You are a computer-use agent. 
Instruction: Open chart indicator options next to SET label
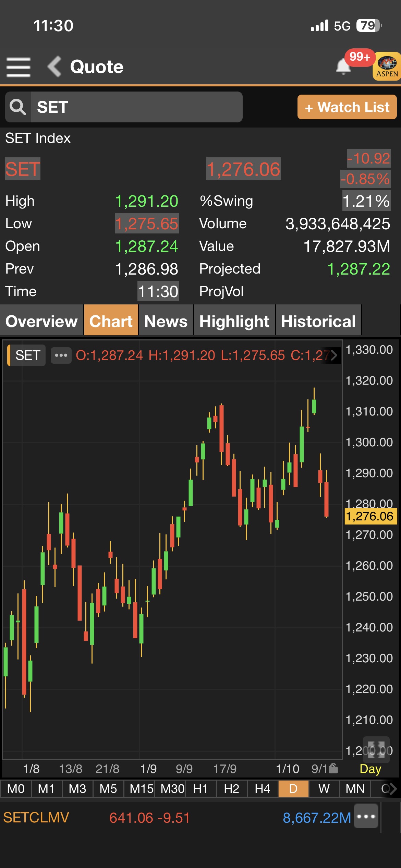(61, 355)
